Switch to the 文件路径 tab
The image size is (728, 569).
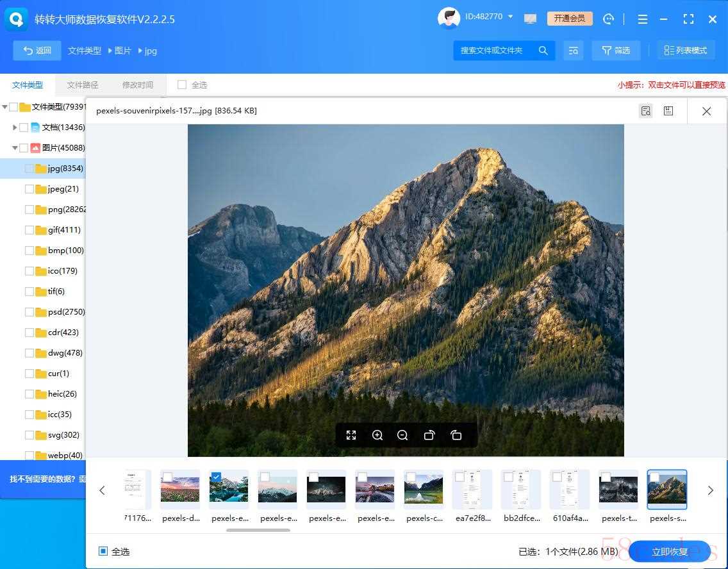click(x=83, y=85)
